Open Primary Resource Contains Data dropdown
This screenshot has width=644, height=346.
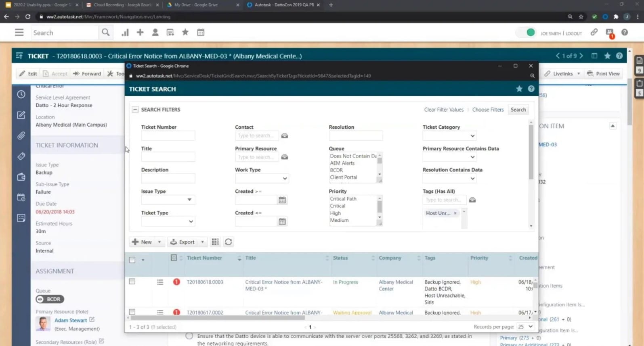[x=449, y=157]
